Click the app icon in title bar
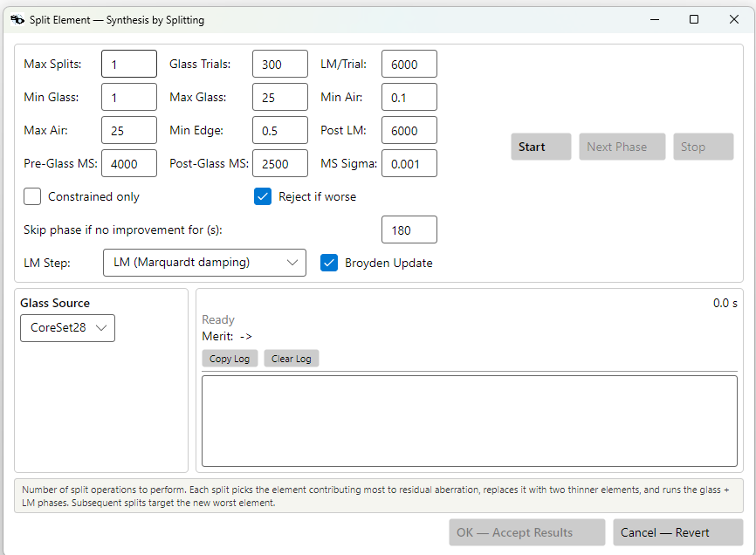The image size is (756, 555). pyautogui.click(x=17, y=20)
